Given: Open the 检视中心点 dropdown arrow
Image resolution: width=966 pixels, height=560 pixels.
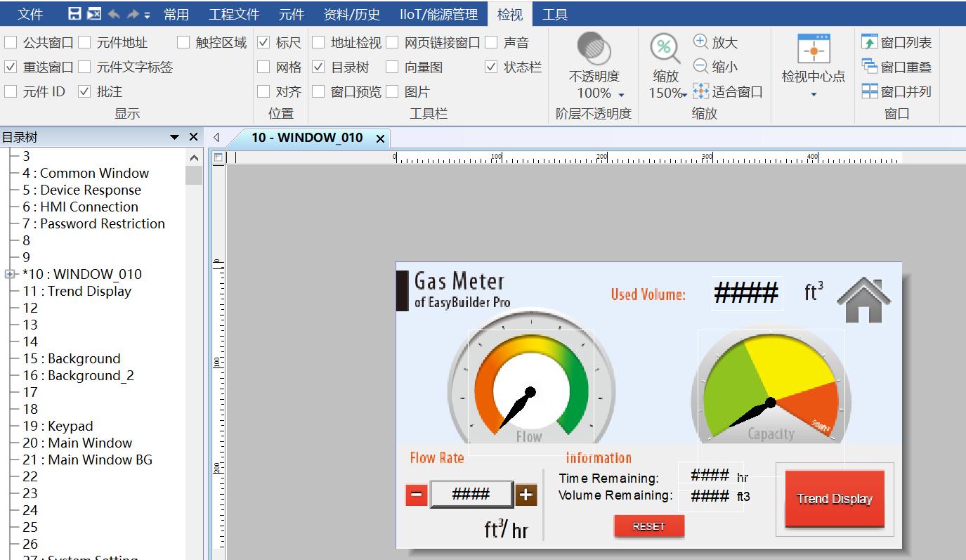Looking at the screenshot, I should click(x=814, y=94).
